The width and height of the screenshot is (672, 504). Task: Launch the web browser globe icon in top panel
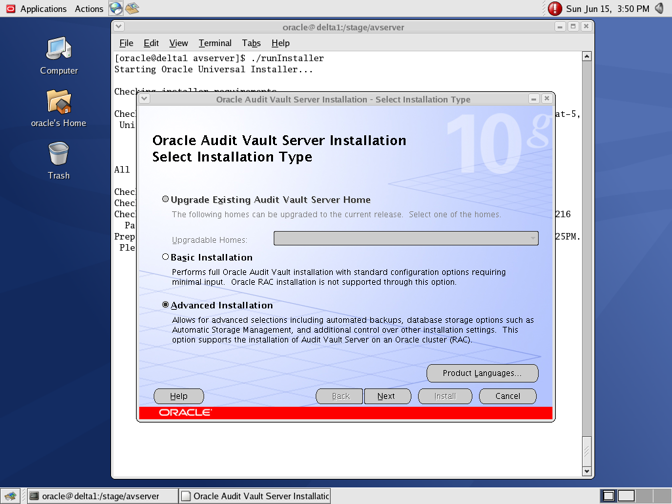(115, 8)
